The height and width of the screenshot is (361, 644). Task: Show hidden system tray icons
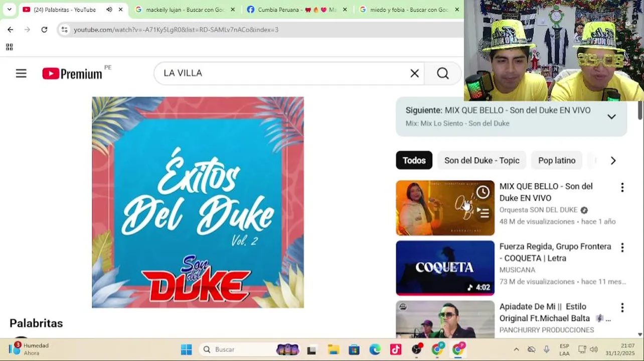(x=516, y=349)
